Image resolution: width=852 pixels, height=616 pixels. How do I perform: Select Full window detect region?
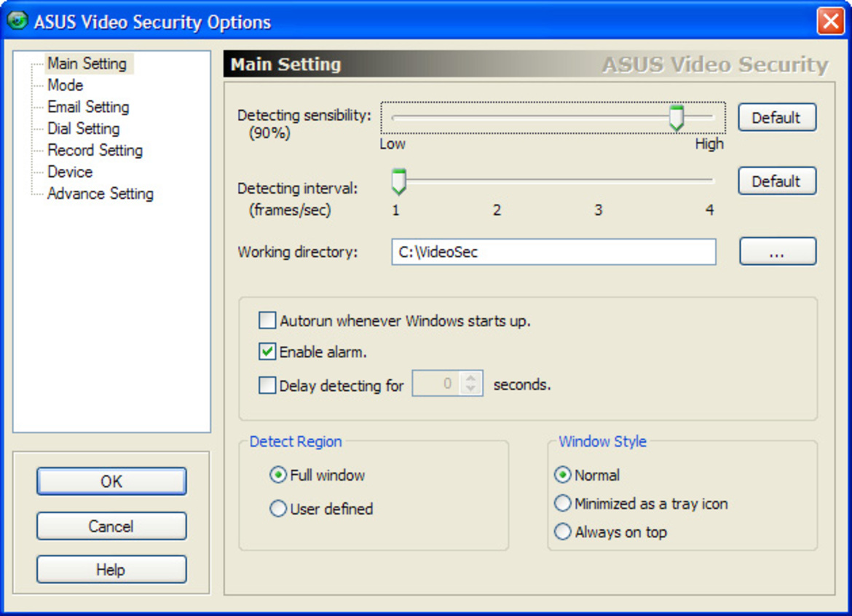(278, 475)
